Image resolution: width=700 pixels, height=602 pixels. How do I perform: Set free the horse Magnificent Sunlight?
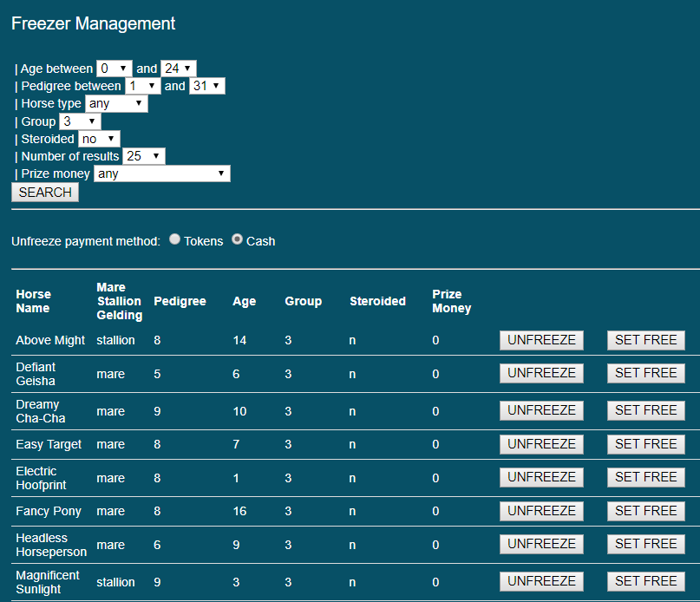[x=645, y=581]
